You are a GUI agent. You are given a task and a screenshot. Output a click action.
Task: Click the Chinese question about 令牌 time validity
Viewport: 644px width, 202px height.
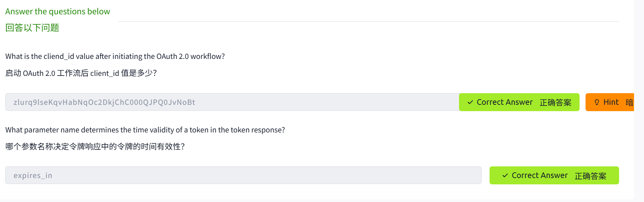coord(95,146)
